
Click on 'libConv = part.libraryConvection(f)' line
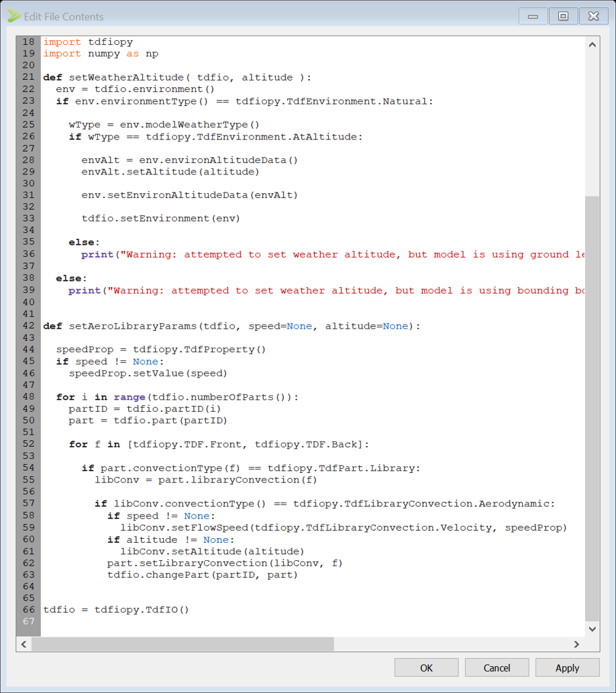206,480
